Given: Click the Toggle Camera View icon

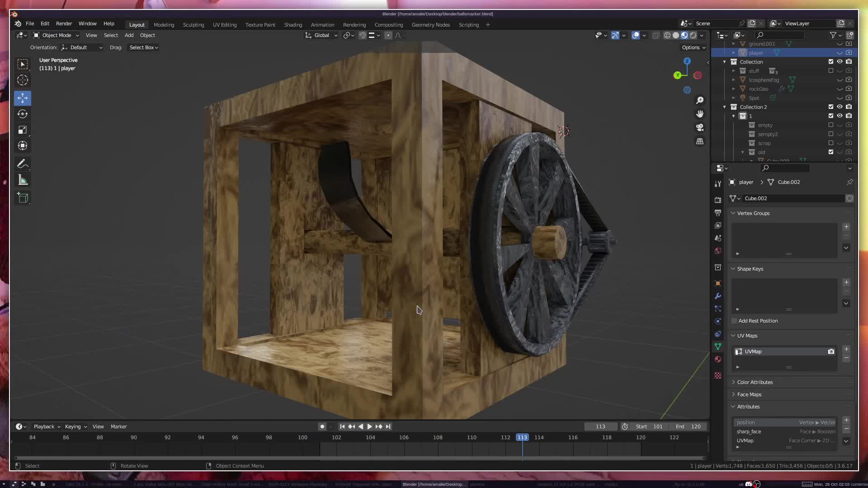Looking at the screenshot, I should coord(700,127).
